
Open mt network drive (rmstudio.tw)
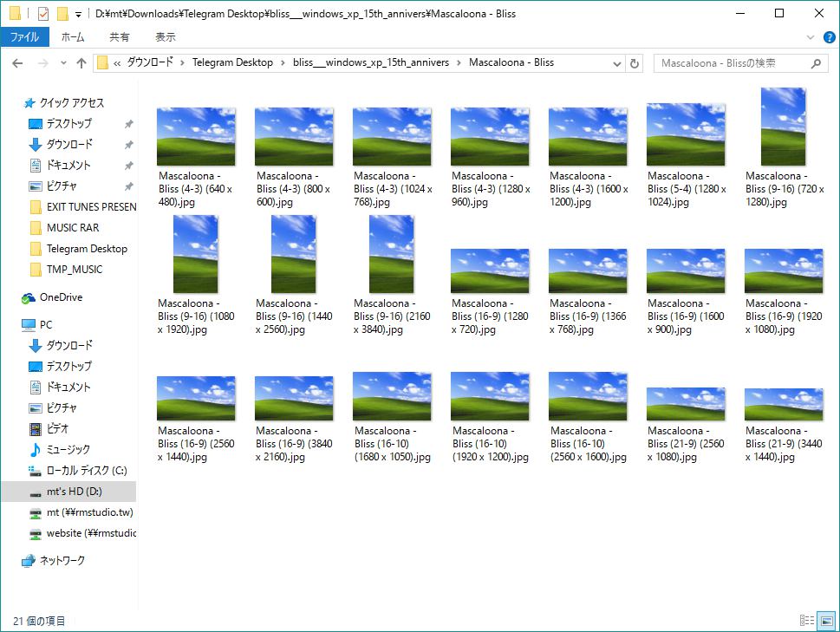click(89, 512)
